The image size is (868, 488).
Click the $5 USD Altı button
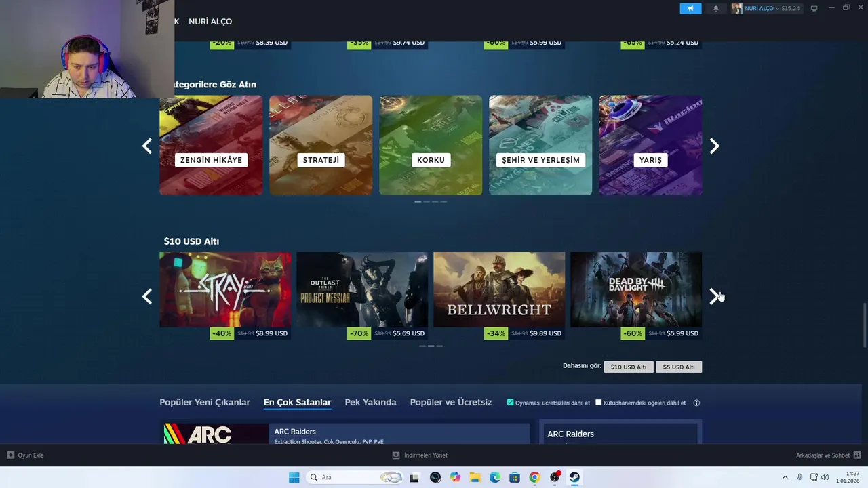[x=679, y=367]
